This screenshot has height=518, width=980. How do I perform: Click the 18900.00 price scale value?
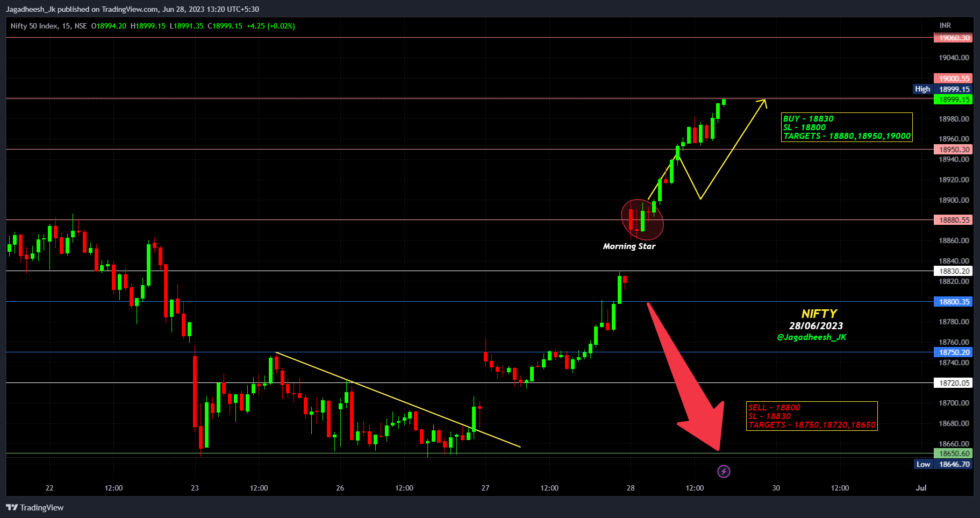[954, 200]
